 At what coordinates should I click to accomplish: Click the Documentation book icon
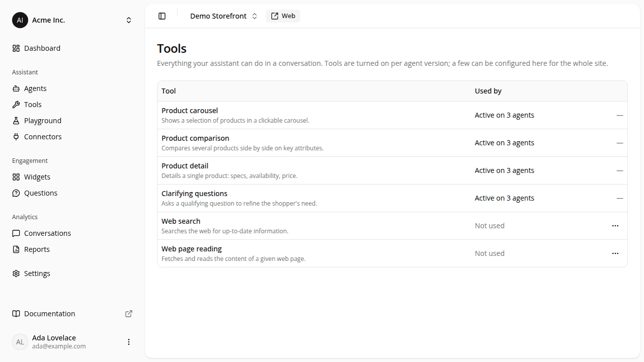[16, 314]
